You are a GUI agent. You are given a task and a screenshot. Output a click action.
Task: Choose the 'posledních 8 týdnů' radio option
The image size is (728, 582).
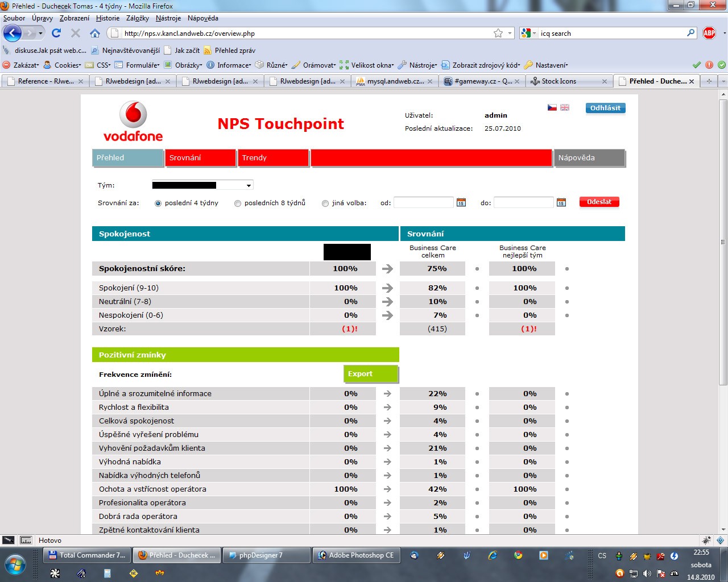238,203
